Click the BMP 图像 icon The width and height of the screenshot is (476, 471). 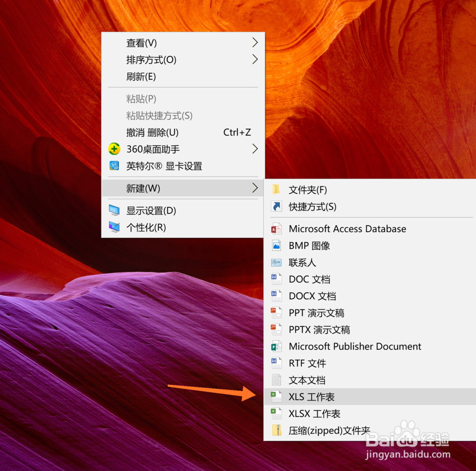276,245
